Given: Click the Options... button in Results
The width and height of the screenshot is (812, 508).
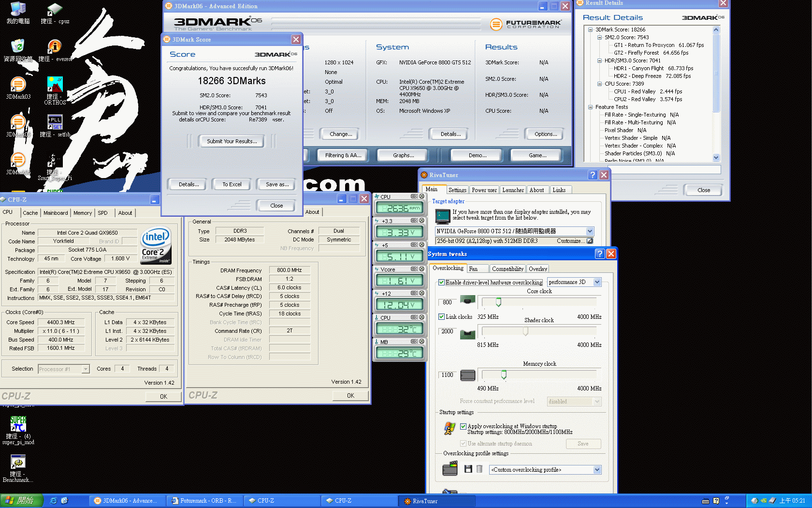Looking at the screenshot, I should coord(546,134).
